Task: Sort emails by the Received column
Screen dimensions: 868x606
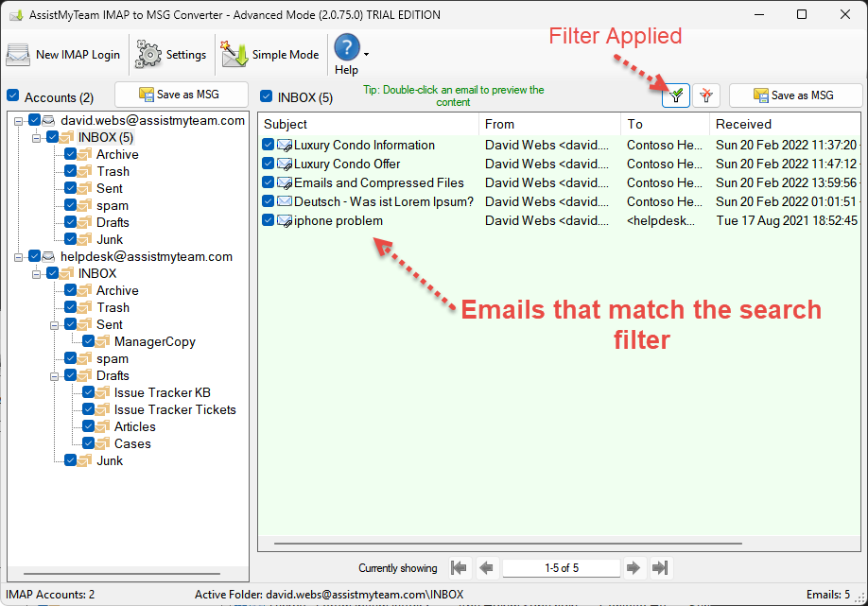Action: [743, 124]
